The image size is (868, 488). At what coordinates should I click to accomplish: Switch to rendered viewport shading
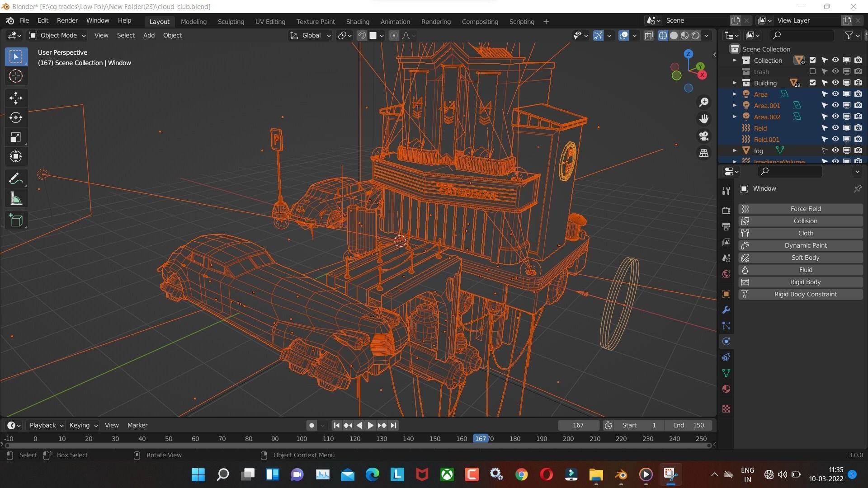[696, 35]
